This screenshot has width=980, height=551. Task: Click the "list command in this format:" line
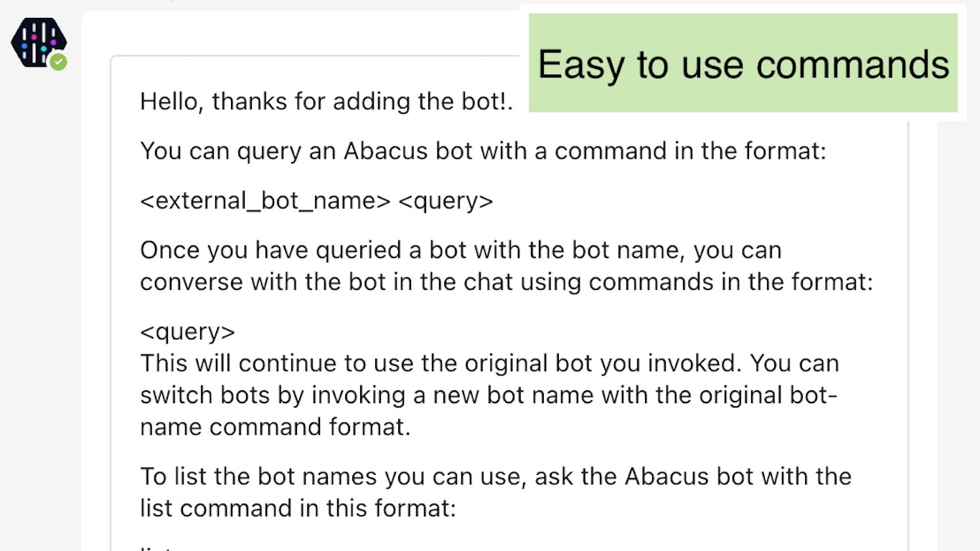(x=298, y=508)
